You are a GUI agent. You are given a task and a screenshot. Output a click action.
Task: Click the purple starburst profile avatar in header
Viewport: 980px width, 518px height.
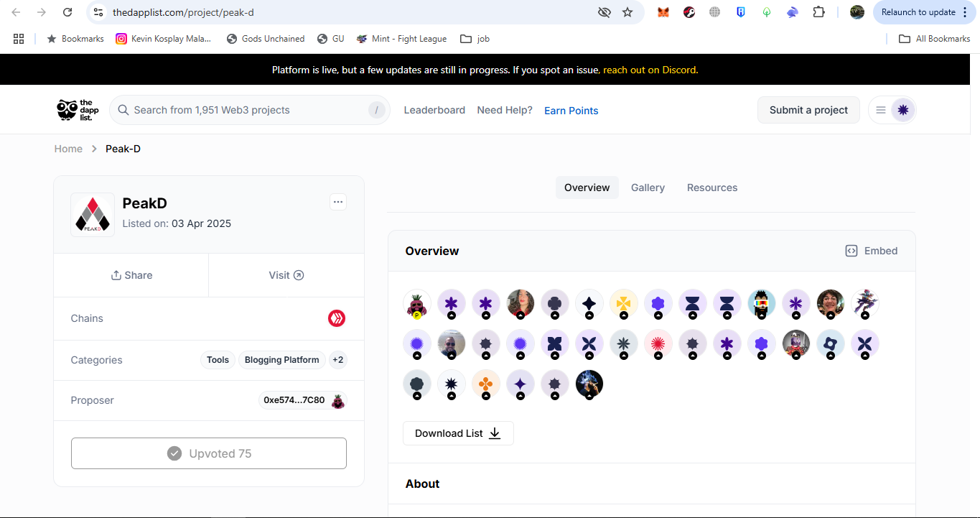(902, 110)
